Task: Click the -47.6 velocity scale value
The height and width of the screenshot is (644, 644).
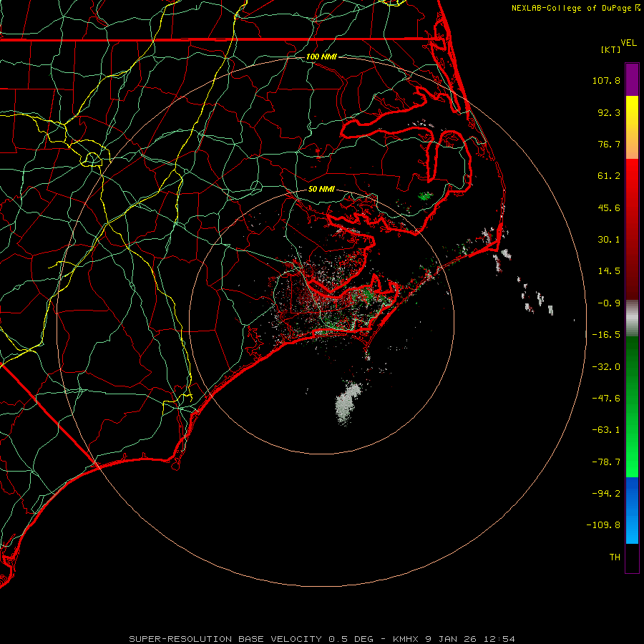Action: pos(606,399)
